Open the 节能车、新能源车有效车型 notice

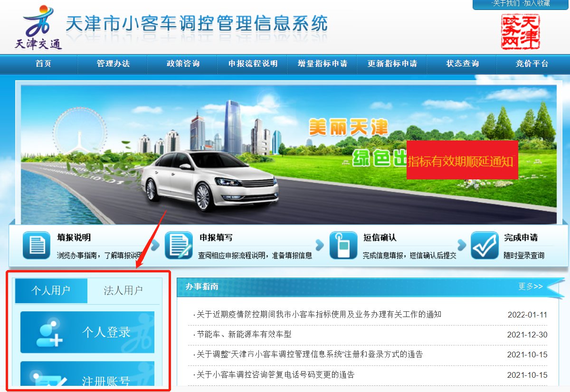pos(242,335)
